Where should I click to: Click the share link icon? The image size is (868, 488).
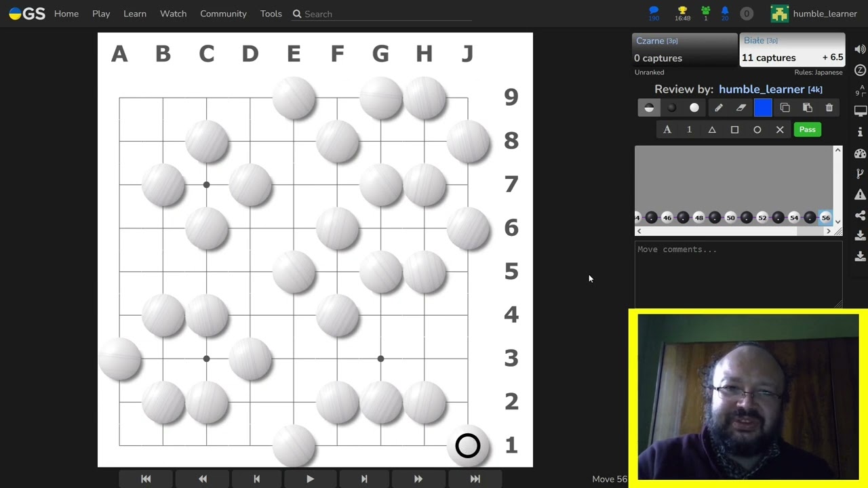click(860, 216)
